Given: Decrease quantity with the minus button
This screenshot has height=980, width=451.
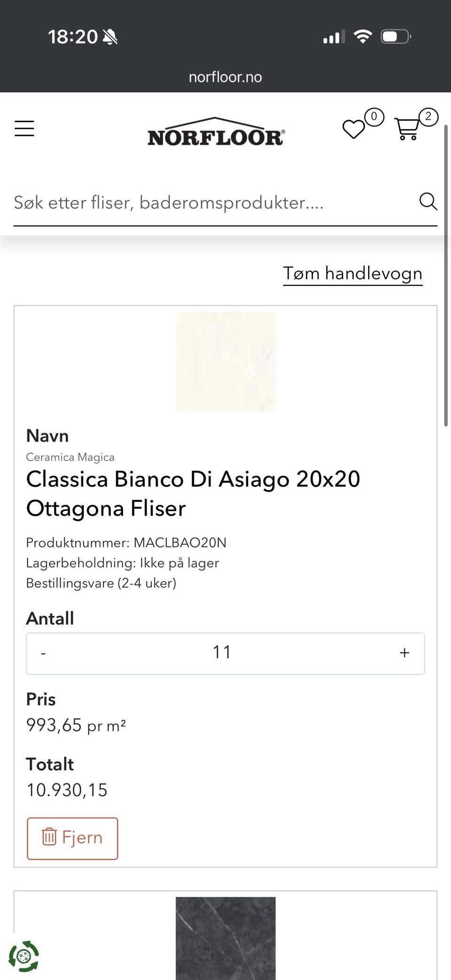Looking at the screenshot, I should (43, 653).
